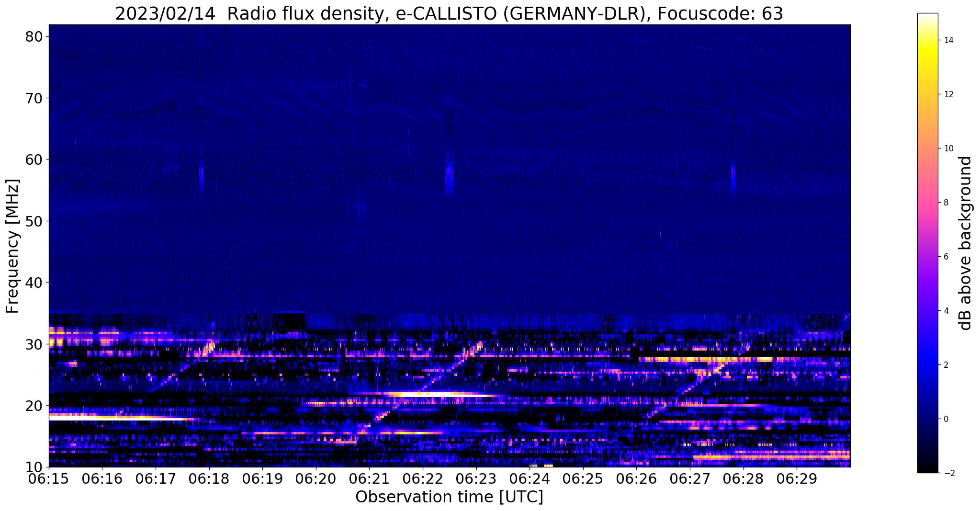
Task: Click the 06:16 time tick label
Action: pos(102,478)
